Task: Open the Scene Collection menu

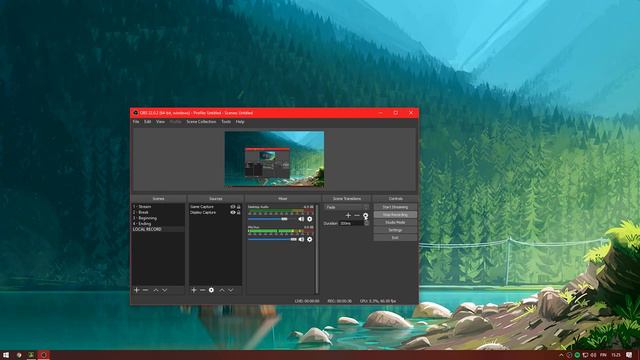Action: click(201, 122)
